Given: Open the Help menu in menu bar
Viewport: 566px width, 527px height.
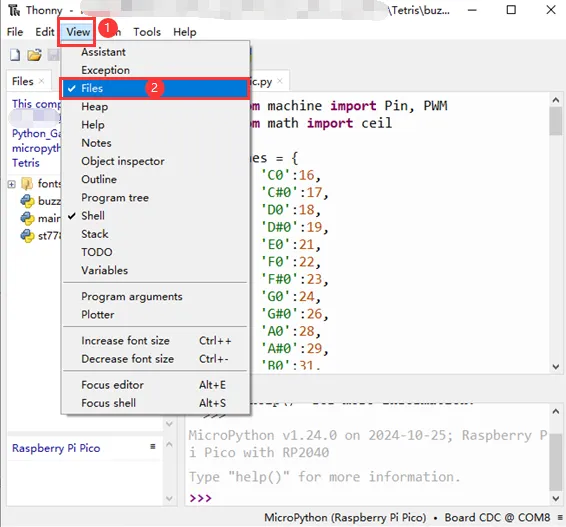Looking at the screenshot, I should click(185, 32).
